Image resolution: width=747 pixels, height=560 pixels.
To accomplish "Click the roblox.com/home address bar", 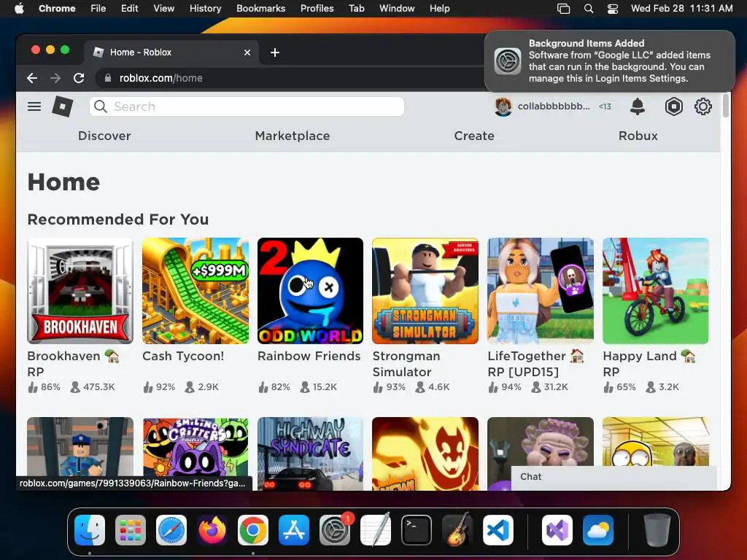I will coord(290,78).
